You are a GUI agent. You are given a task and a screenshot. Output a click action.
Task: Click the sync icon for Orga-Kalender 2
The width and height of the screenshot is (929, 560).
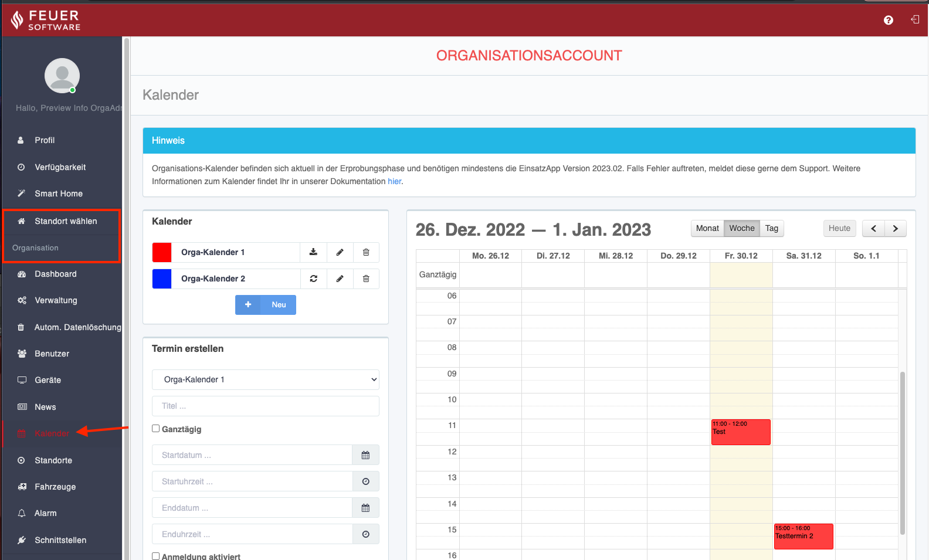[x=313, y=279]
